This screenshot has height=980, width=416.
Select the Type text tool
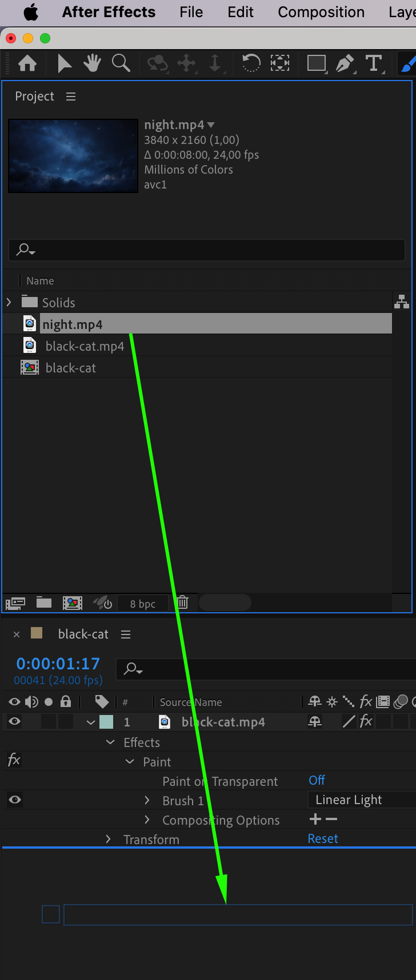374,63
